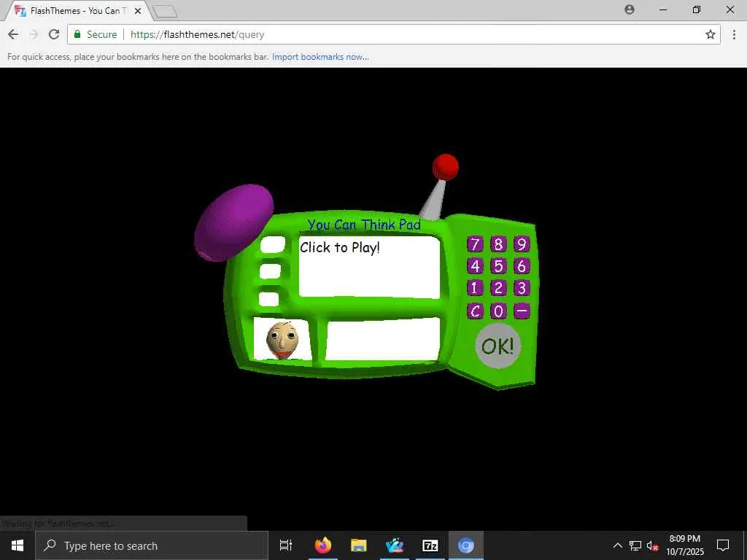Open the Windows Start menu
Viewport: 747px width, 560px height.
18,545
